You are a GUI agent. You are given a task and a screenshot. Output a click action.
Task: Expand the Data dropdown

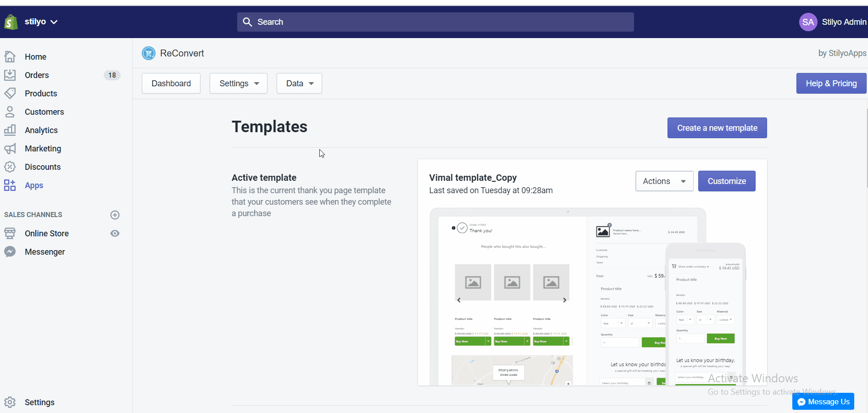tap(299, 84)
